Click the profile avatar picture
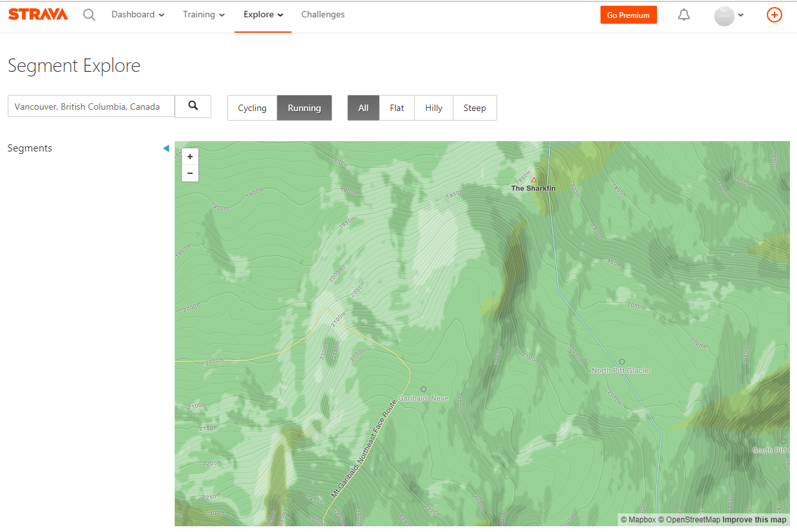Viewport: 797px width, 532px height. click(x=724, y=15)
